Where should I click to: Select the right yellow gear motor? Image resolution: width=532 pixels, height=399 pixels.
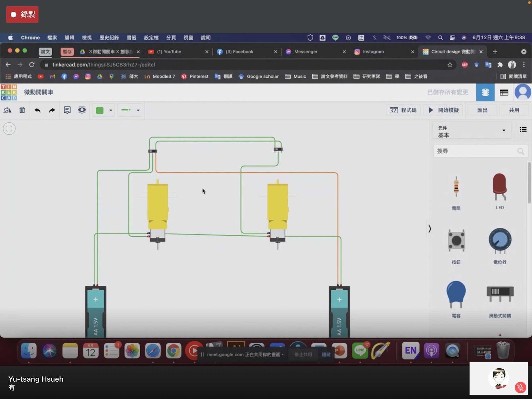coord(278,213)
